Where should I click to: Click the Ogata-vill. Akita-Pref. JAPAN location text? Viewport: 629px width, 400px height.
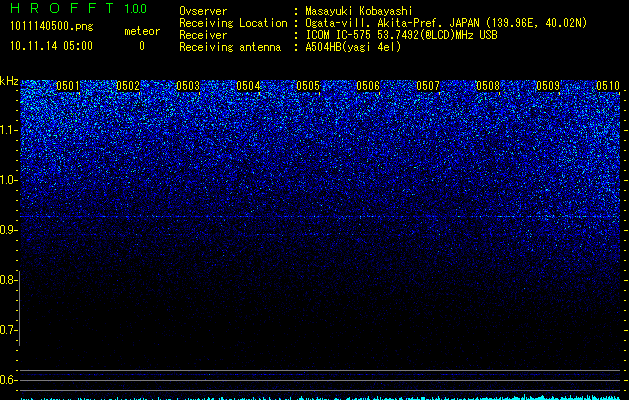tap(446, 23)
